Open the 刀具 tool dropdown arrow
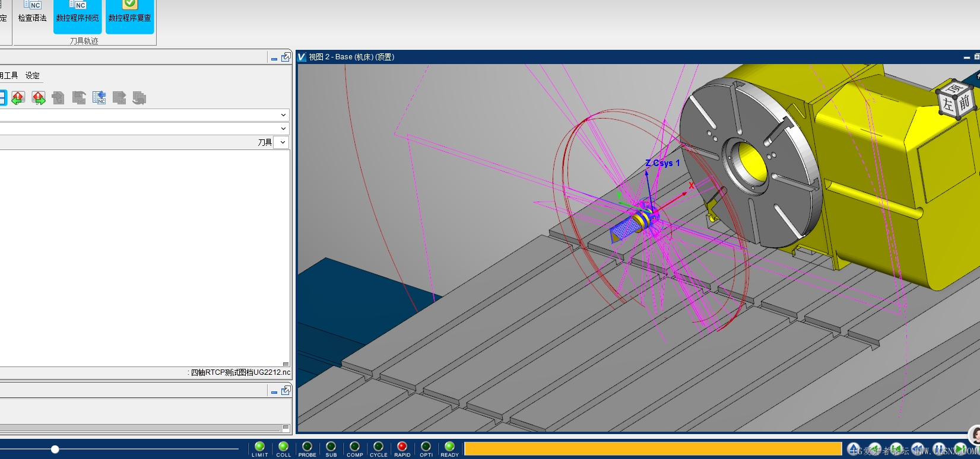The width and height of the screenshot is (980, 459). click(283, 142)
